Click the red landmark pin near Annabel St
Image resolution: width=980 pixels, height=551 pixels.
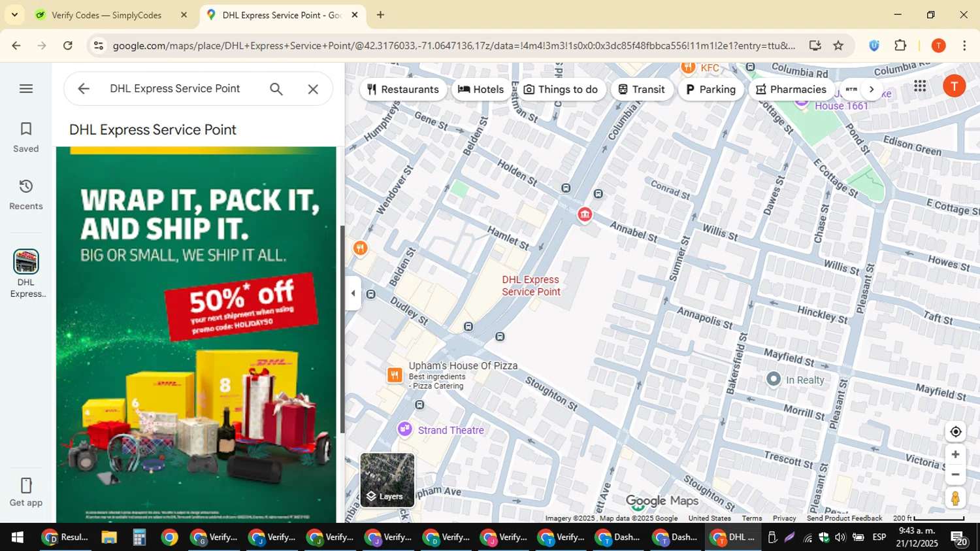585,214
